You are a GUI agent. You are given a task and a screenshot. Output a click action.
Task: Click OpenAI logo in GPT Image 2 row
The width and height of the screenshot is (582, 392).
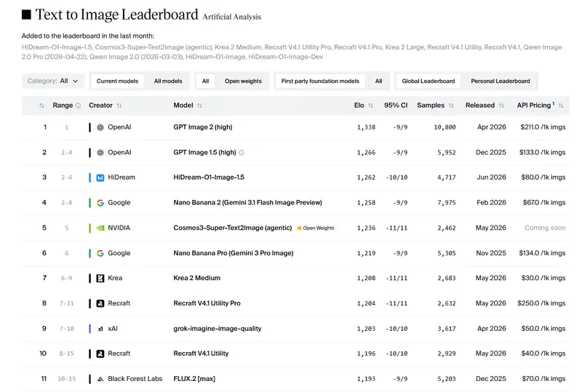point(100,127)
